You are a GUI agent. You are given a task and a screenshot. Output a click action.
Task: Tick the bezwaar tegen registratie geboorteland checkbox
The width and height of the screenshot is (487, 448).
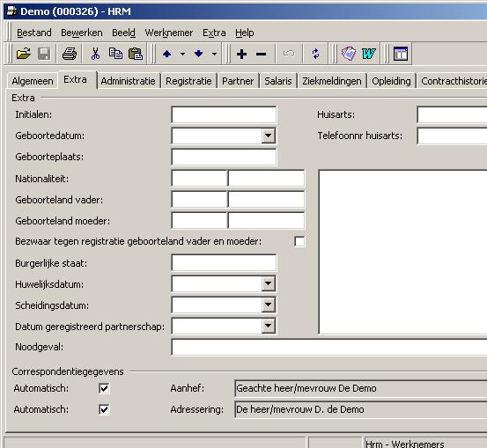299,241
